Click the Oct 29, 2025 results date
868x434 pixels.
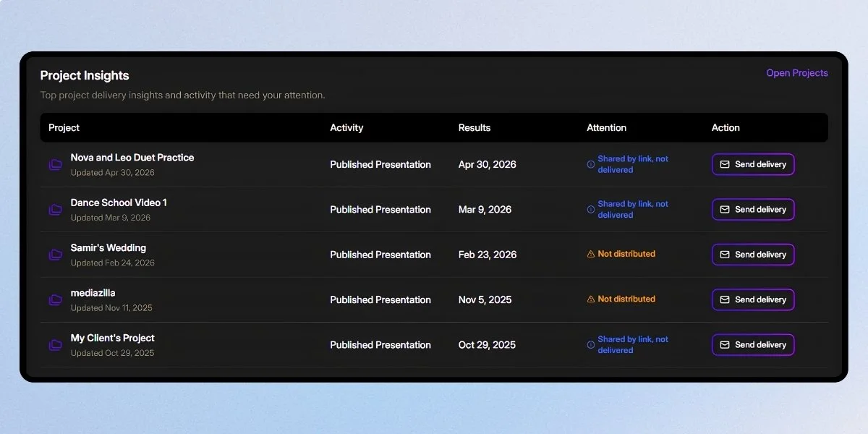(487, 345)
